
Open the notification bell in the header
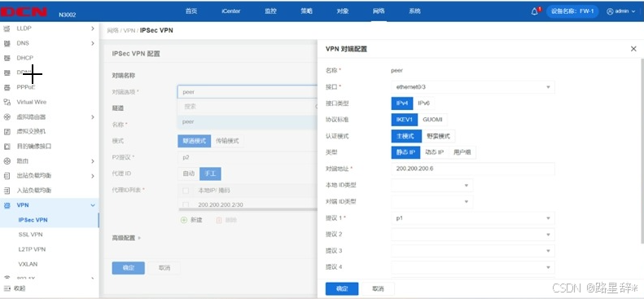pyautogui.click(x=534, y=11)
